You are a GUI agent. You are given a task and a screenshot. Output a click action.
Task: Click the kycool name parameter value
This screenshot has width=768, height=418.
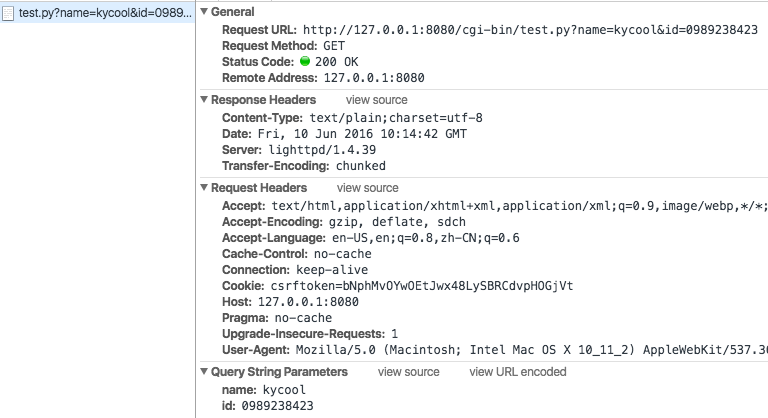click(283, 389)
